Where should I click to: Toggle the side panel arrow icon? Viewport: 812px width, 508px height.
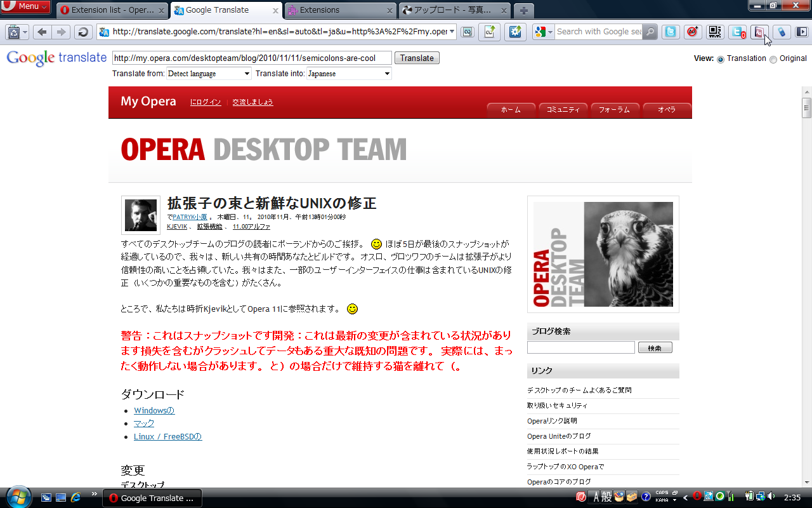(802, 32)
